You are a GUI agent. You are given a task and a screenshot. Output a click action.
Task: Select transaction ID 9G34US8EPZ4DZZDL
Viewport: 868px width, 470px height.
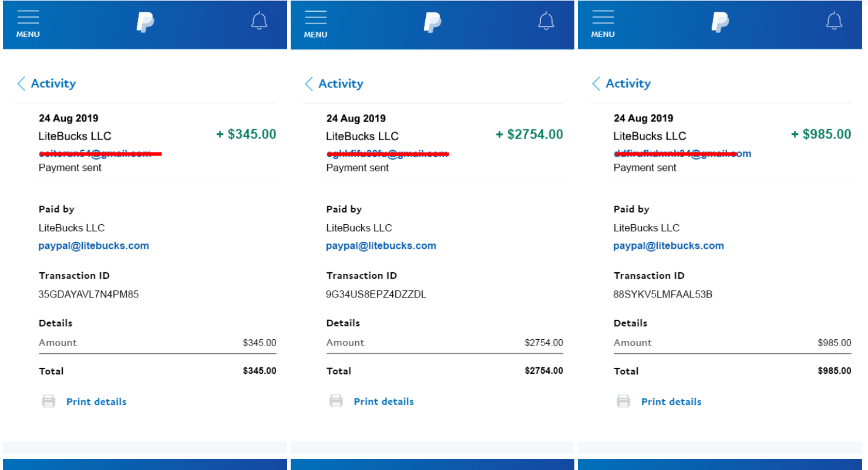click(376, 295)
